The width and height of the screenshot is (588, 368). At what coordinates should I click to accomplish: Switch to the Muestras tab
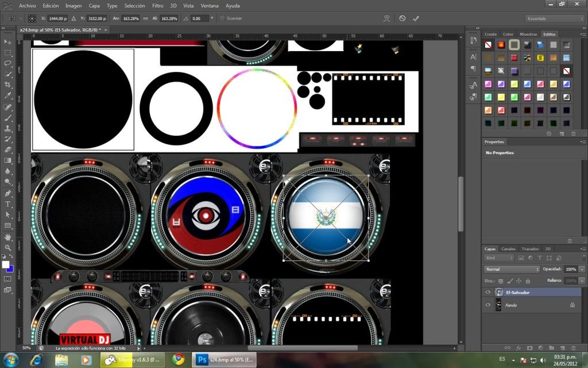point(528,34)
